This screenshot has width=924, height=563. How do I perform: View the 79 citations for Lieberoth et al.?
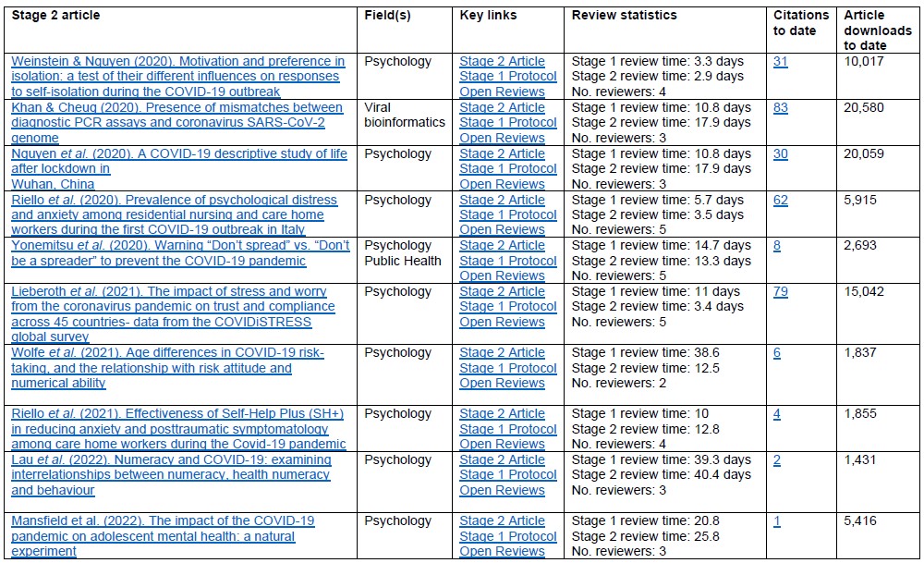pos(781,291)
